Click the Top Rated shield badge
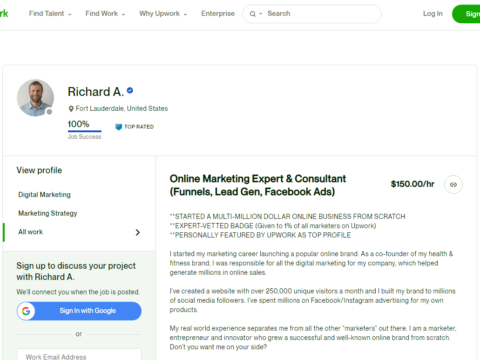Screen dimensions: 480x360 (118, 127)
